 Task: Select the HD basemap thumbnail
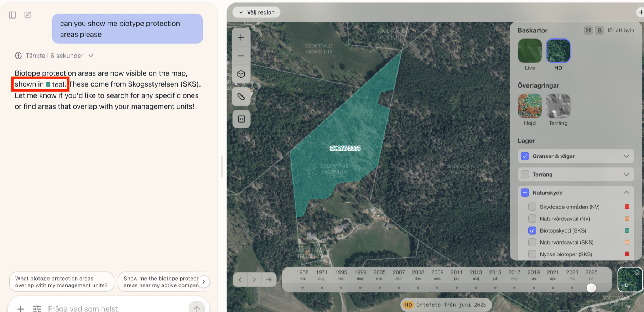558,51
